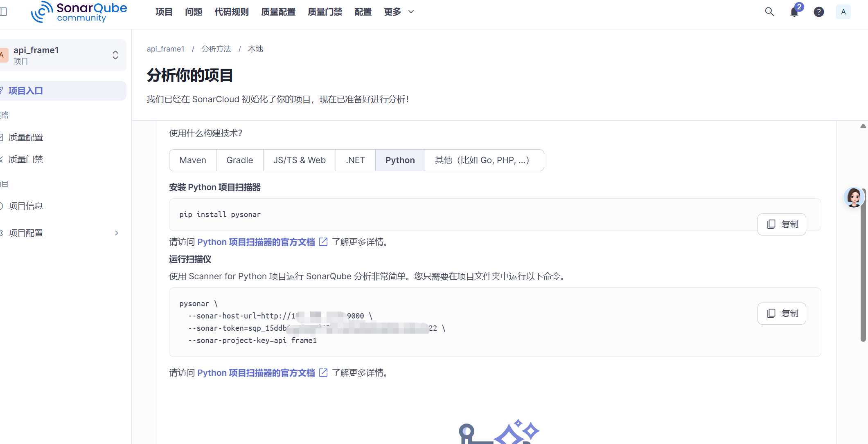Open the help question mark icon
Screen dimensions: 868x444
[x=818, y=12]
